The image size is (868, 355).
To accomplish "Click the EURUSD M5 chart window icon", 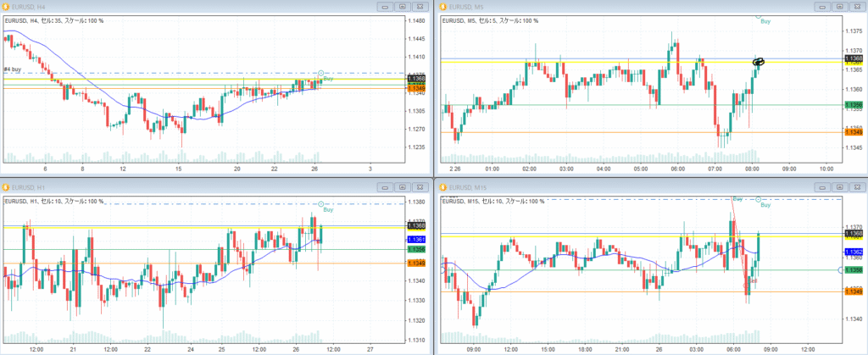I will click(x=441, y=7).
